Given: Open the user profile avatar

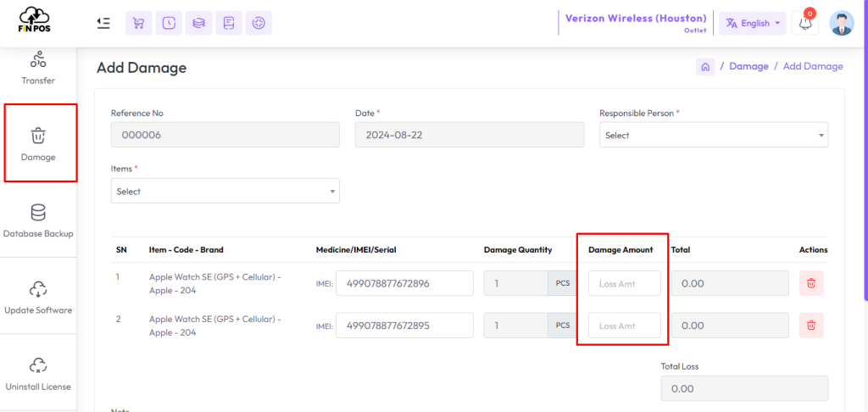Looking at the screenshot, I should point(842,23).
